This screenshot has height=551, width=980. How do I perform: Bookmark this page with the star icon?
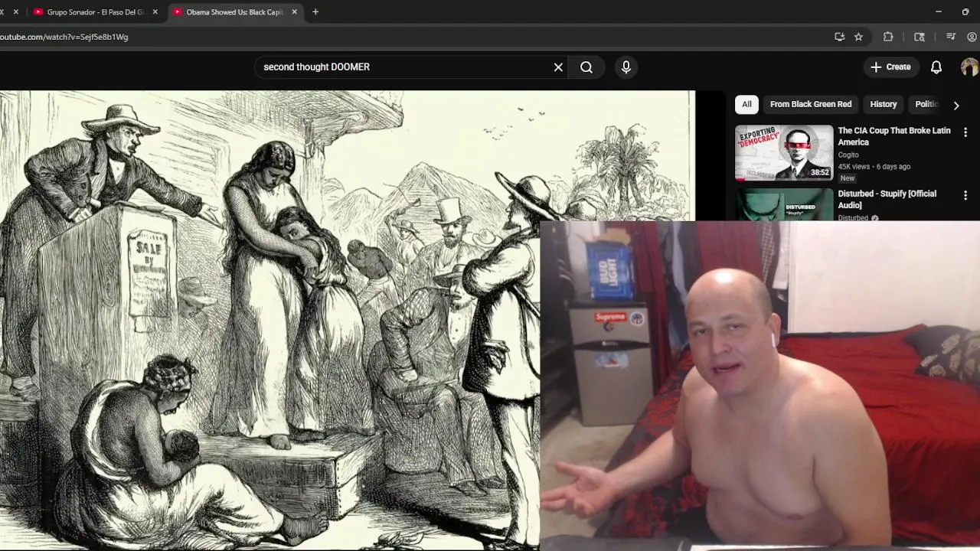click(x=858, y=37)
